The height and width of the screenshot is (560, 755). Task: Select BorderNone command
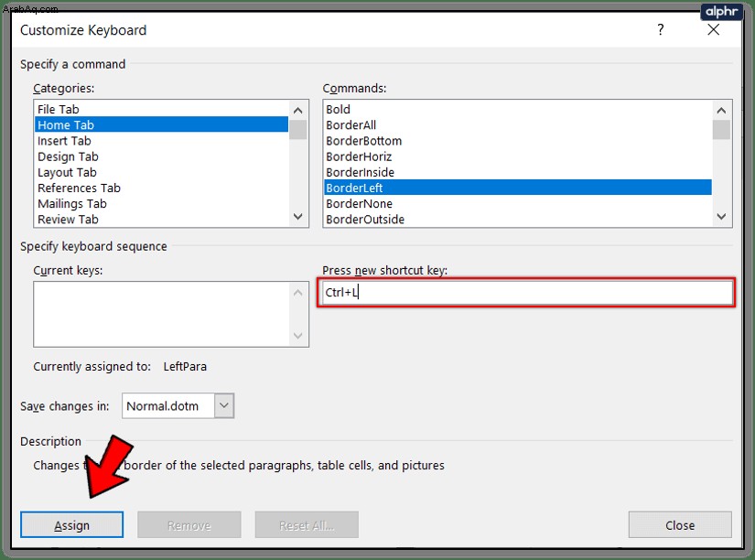[518, 204]
